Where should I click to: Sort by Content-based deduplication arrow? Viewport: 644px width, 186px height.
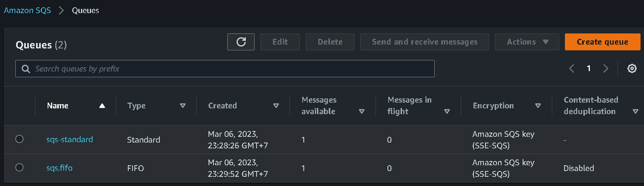tap(635, 111)
